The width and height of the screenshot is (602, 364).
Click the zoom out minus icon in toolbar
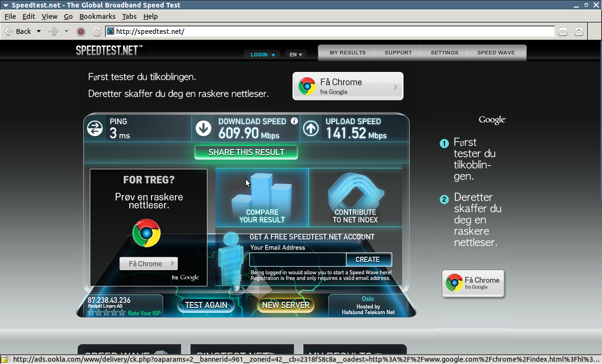coord(563,32)
